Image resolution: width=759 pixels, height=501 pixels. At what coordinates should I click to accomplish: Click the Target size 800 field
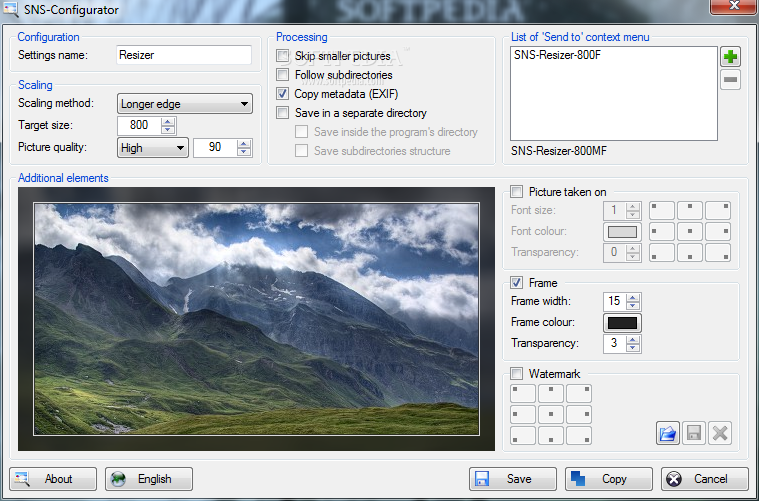tap(139, 125)
